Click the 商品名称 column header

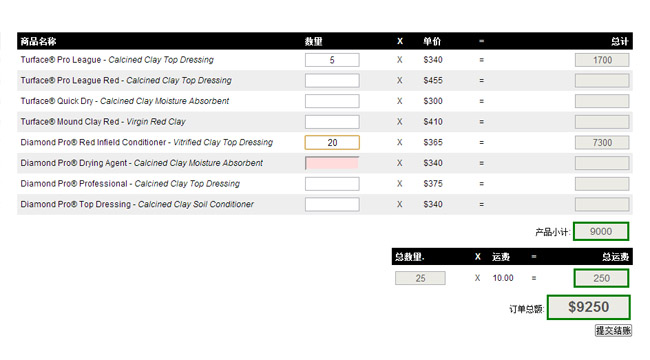(38, 41)
